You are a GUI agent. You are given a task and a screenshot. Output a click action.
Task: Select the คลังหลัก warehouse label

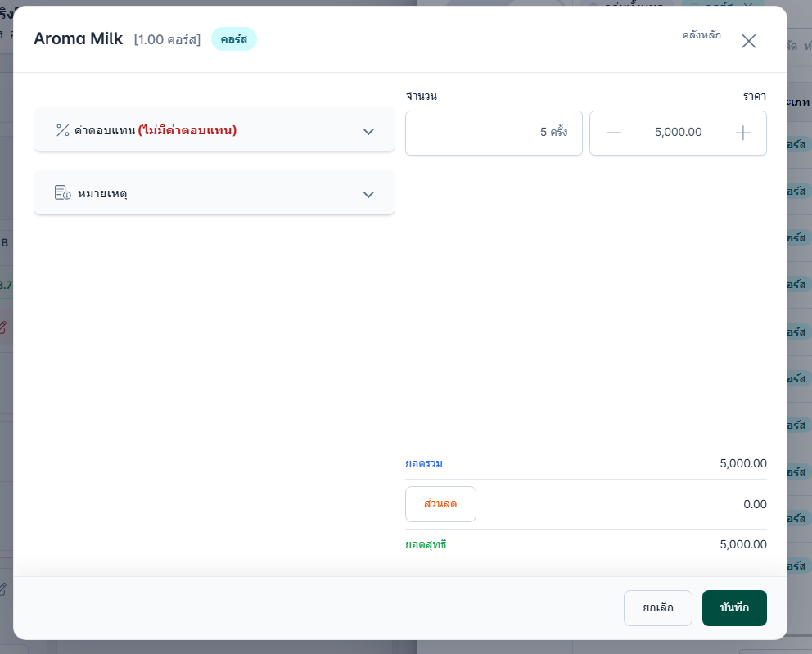(701, 35)
